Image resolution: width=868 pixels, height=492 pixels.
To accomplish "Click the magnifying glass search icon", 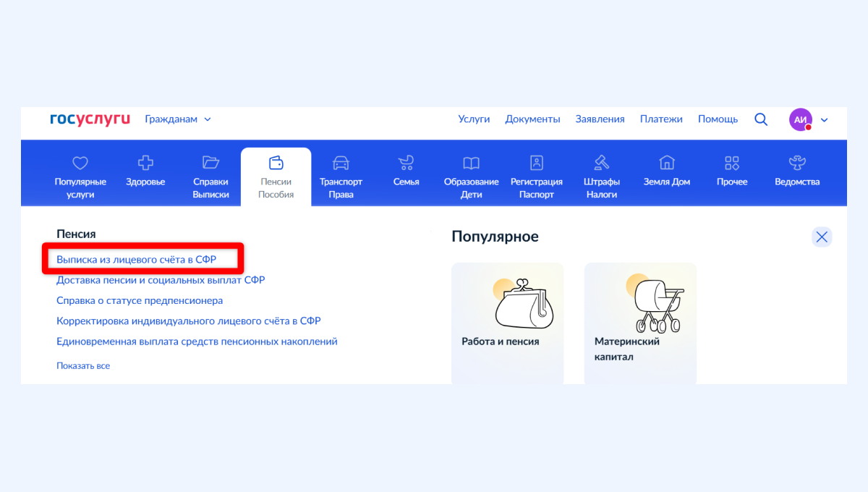I will tap(761, 119).
